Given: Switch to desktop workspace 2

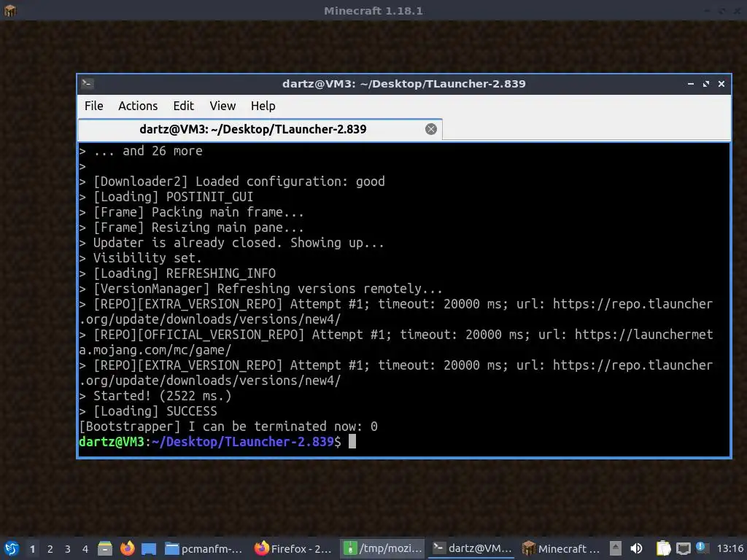Looking at the screenshot, I should point(50,549).
